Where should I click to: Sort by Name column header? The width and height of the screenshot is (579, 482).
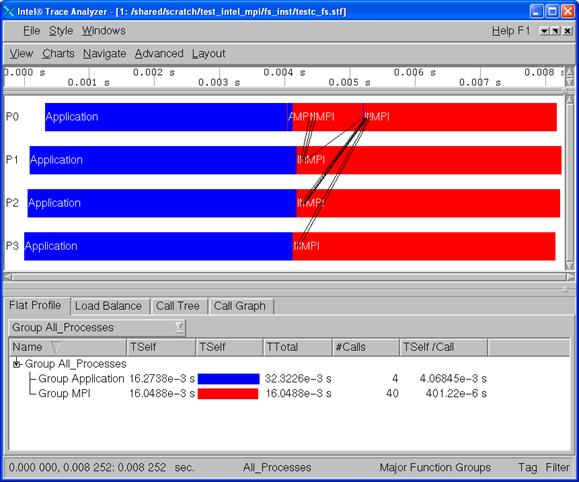[x=68, y=347]
